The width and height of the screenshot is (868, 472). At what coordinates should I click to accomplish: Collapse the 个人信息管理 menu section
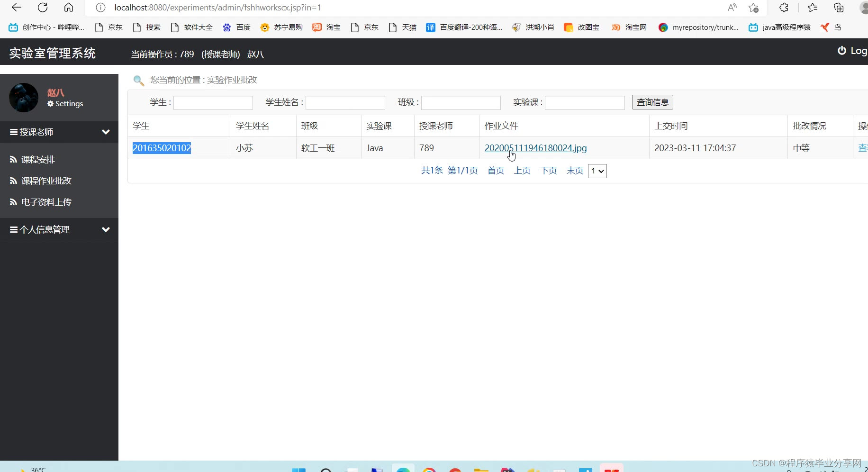[x=59, y=229]
